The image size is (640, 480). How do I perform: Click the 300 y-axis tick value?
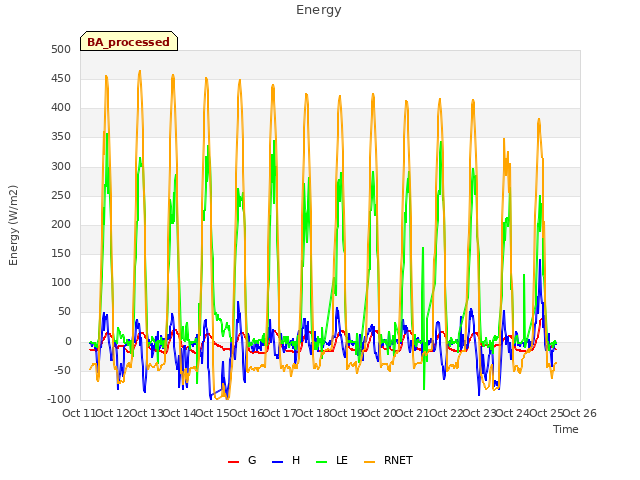61,166
